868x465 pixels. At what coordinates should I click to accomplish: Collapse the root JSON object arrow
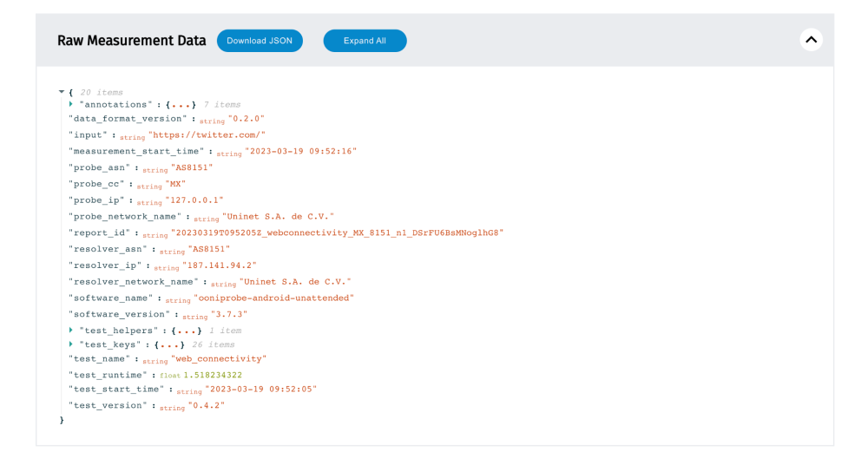click(x=62, y=92)
